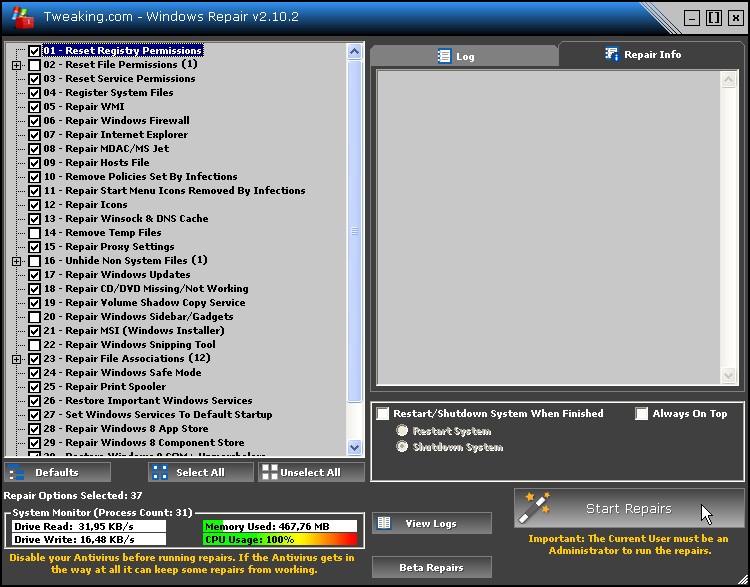
Task: Click repair list scroll down arrow
Action: click(354, 447)
